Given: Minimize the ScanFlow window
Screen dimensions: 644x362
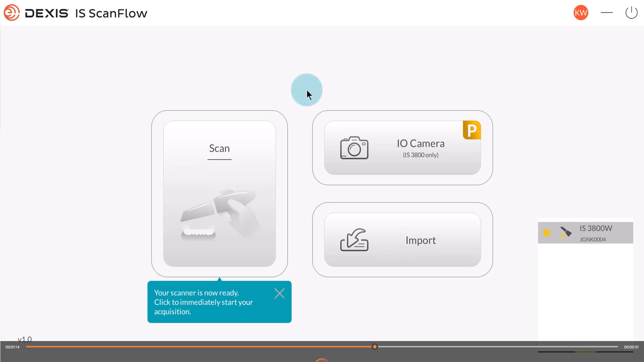Looking at the screenshot, I should point(606,13).
